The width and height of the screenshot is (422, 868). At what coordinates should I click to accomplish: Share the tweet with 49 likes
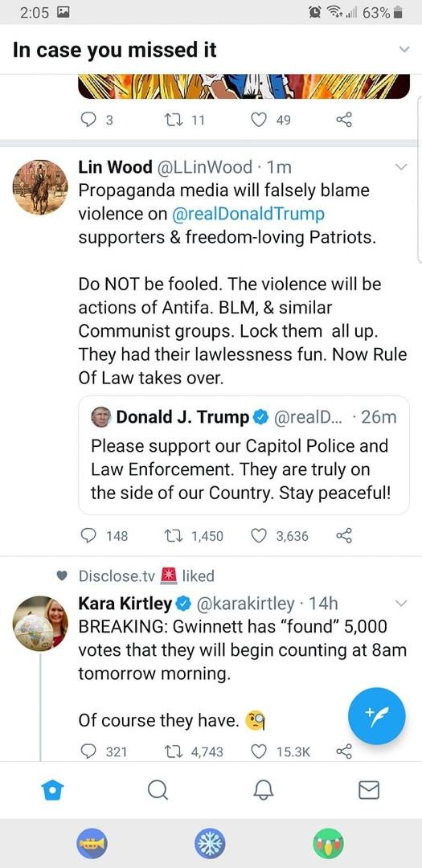344,120
